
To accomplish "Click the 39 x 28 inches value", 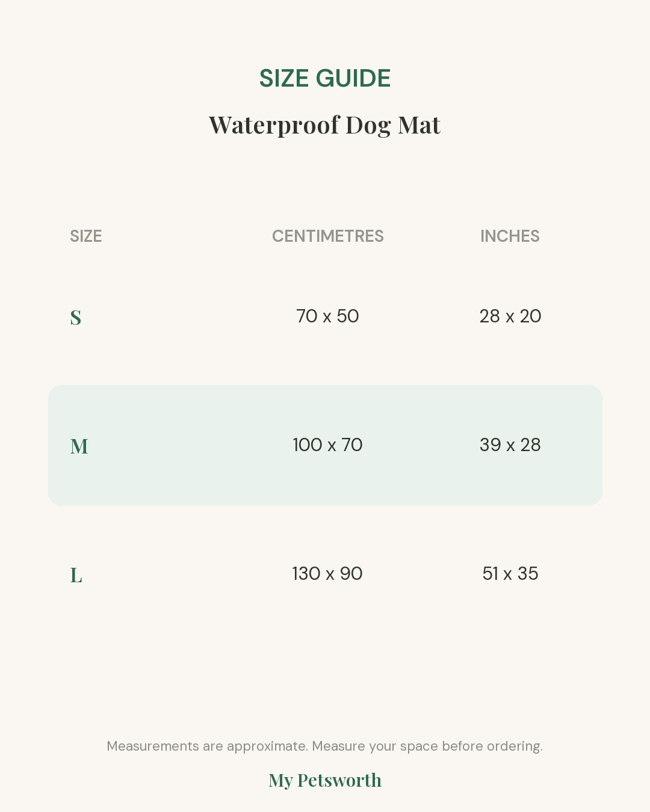I will tap(510, 445).
